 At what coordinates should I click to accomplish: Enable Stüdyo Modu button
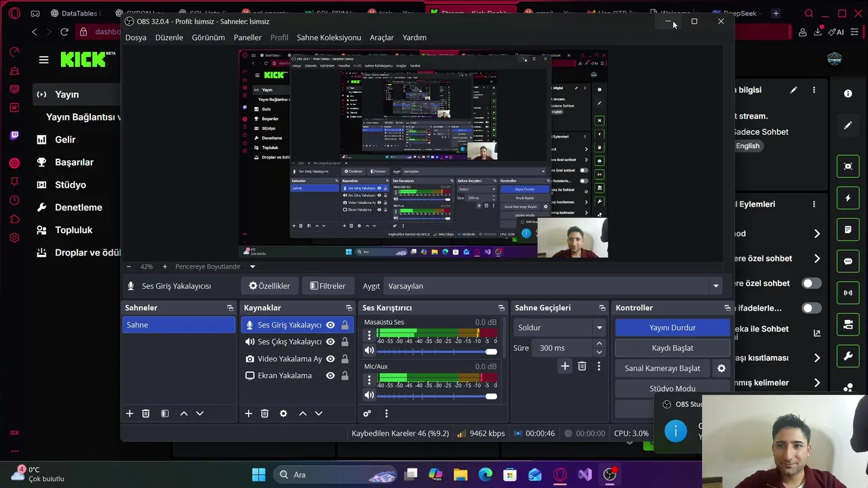coord(673,388)
